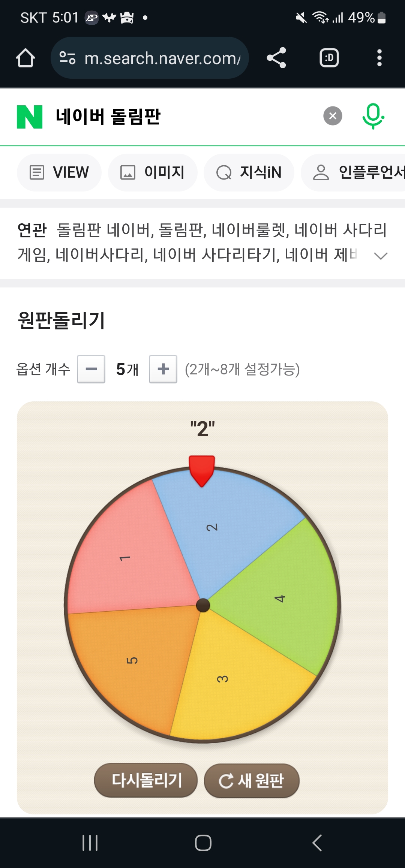This screenshot has height=868, width=405.
Task: Switch to the VIEW tab
Action: click(59, 172)
